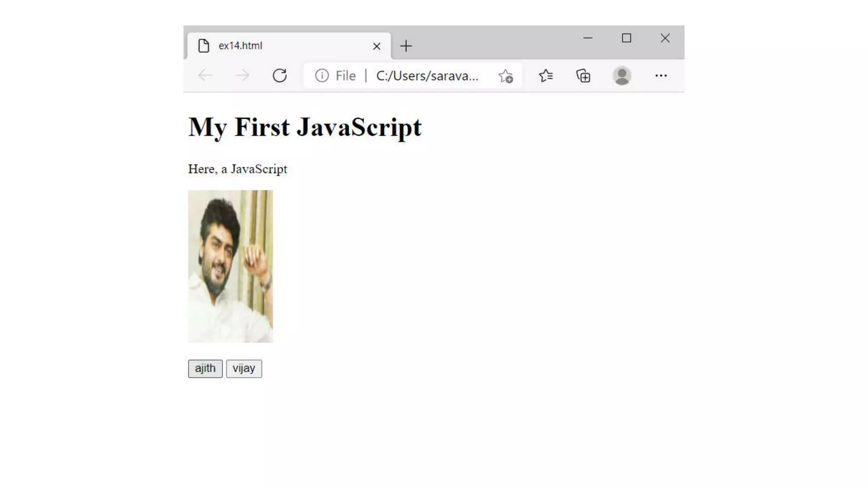The height and width of the screenshot is (488, 868).
Task: Open site information icon beside File
Action: tap(322, 76)
